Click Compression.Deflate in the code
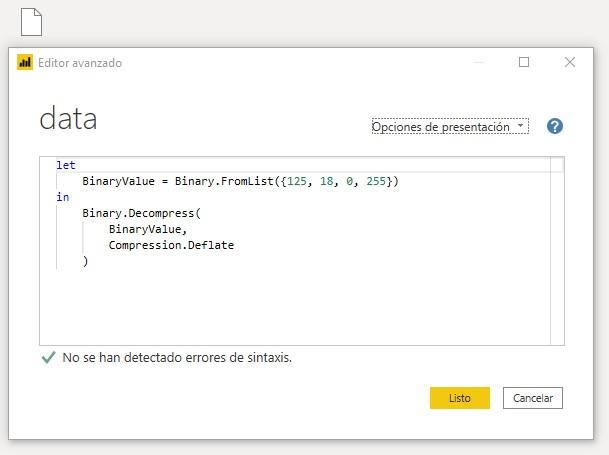The width and height of the screenshot is (609, 455). pyautogui.click(x=171, y=245)
